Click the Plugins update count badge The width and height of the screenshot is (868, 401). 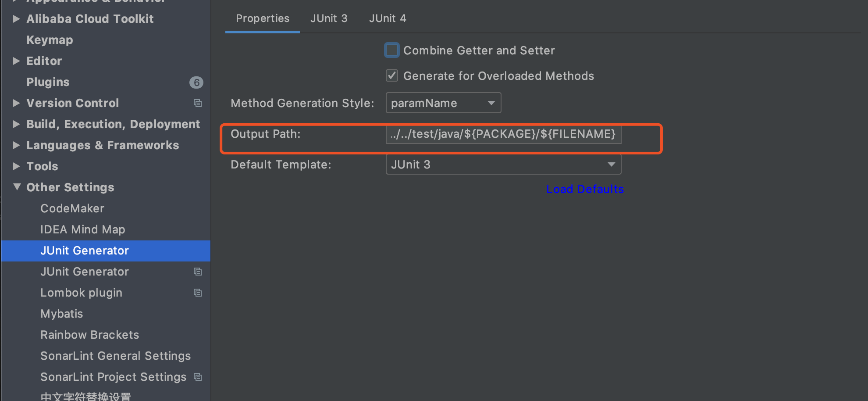[196, 82]
